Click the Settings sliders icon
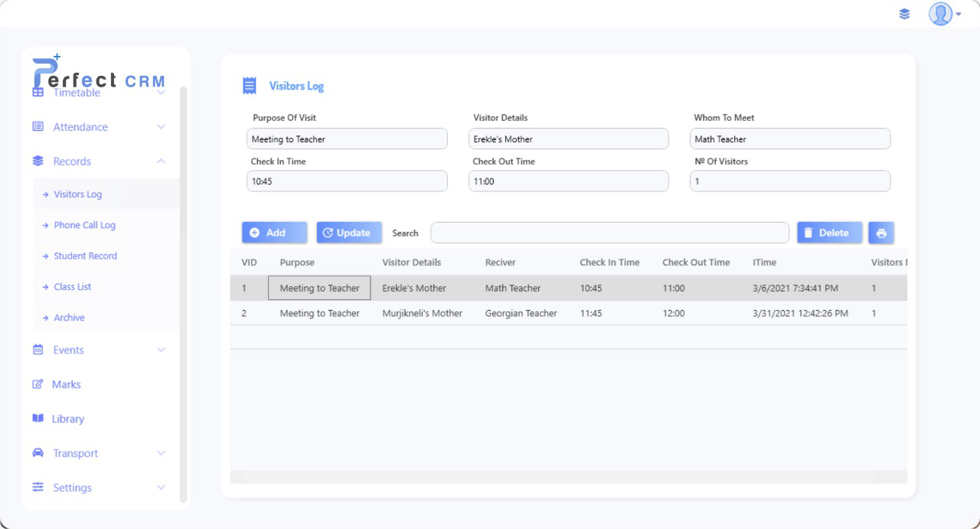This screenshot has width=980, height=529. [38, 487]
